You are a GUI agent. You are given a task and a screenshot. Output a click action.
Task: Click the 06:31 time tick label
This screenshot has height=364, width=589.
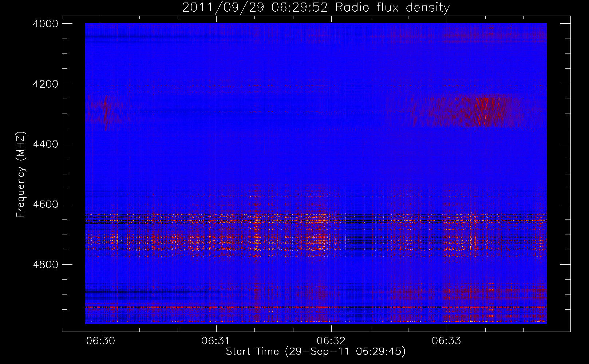coord(216,341)
